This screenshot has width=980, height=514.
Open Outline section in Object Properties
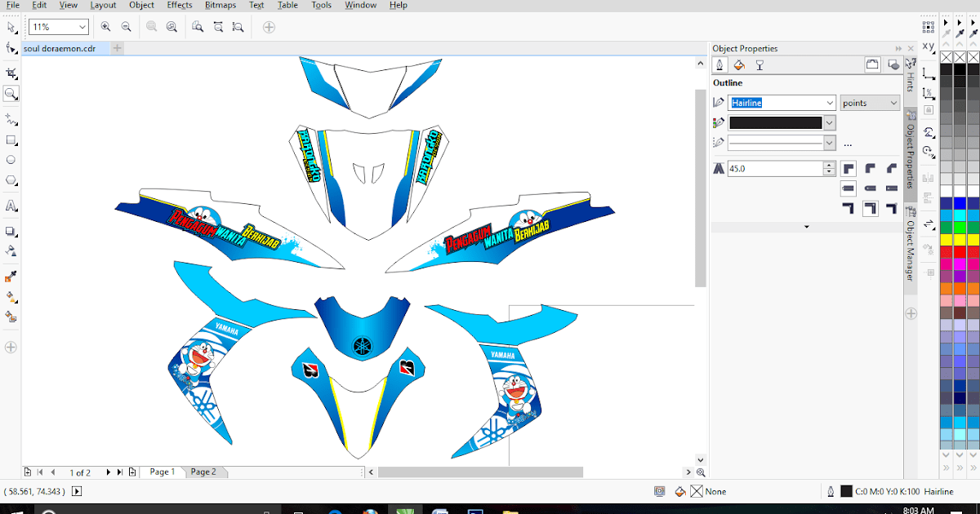(x=719, y=65)
